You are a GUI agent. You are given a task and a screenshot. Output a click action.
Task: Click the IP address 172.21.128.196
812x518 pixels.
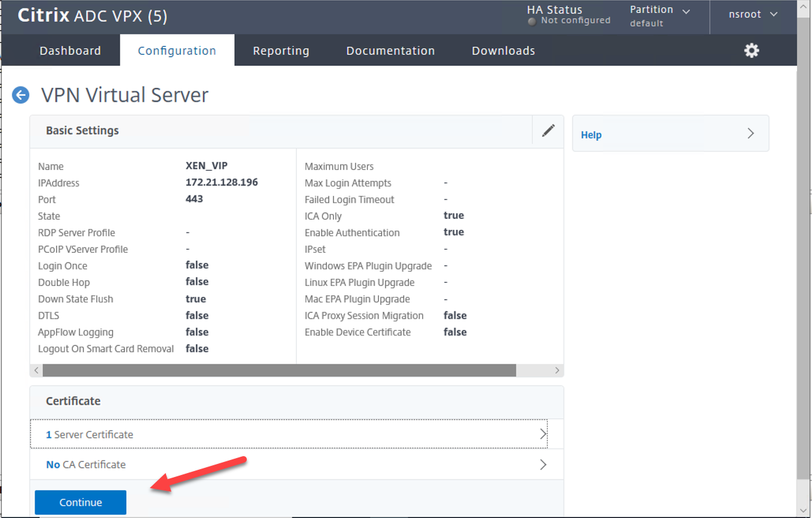click(x=222, y=182)
